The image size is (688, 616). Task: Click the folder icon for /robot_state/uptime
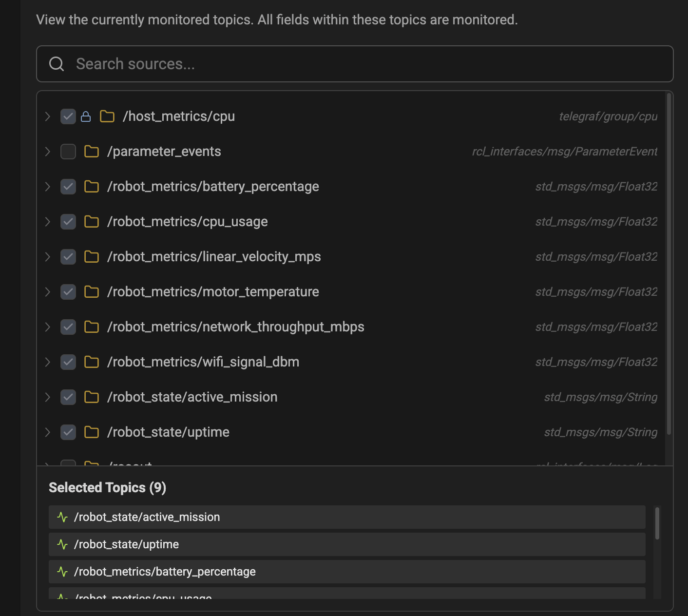pos(92,432)
